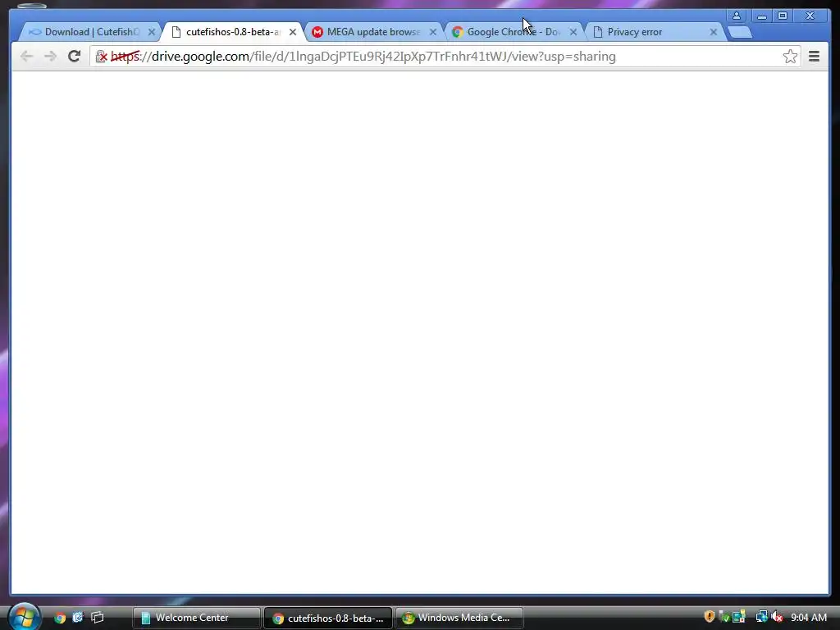Close the Google Chrome - Download tab
Screen dimensions: 840x630
pos(573,32)
